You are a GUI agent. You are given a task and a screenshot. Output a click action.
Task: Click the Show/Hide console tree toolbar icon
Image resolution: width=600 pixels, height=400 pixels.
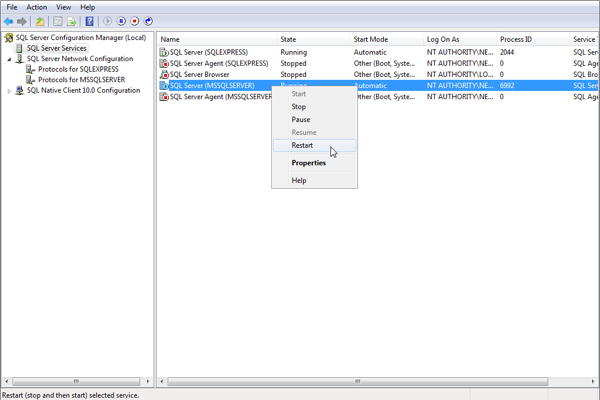58,21
